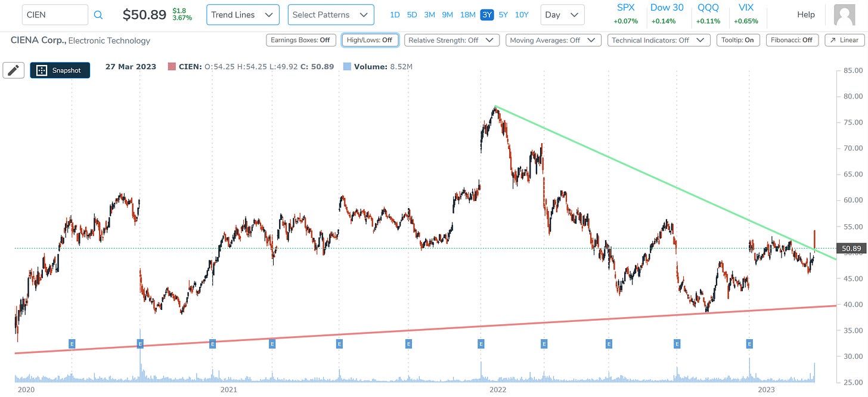This screenshot has width=868, height=397.
Task: Click the 50.89 current price label on axis
Action: tap(851, 248)
